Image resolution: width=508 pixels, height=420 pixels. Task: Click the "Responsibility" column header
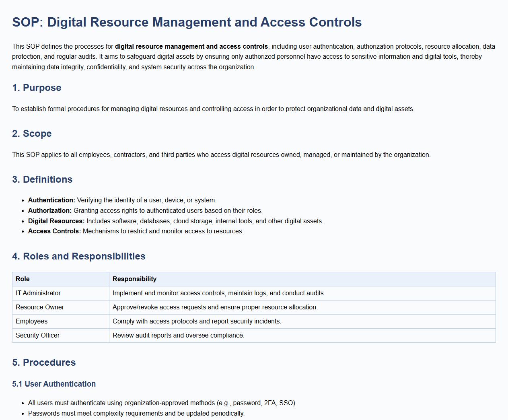134,279
